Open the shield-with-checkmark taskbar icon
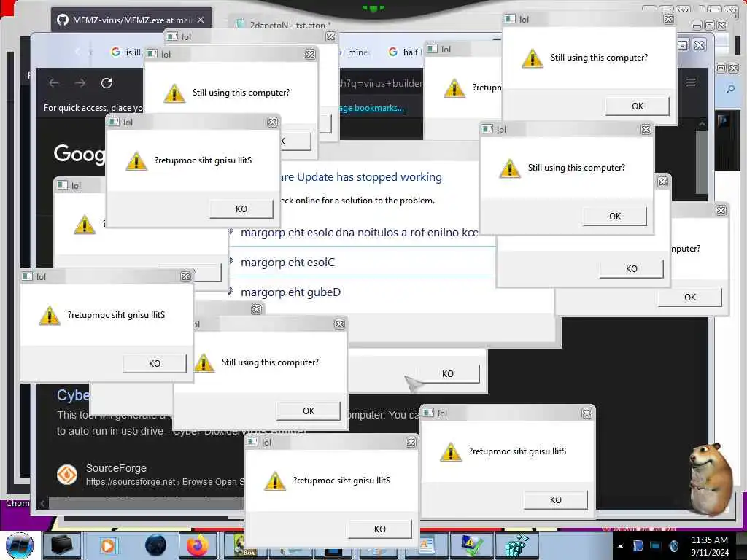 pyautogui.click(x=471, y=545)
